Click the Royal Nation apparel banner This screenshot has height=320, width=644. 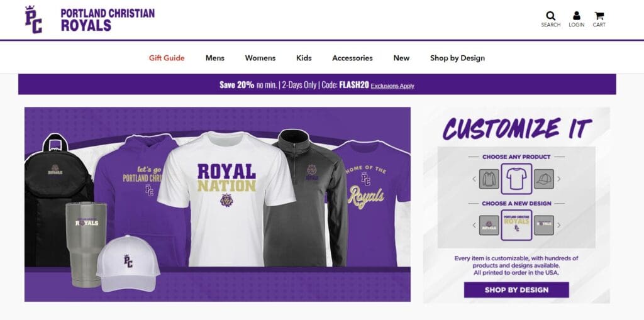point(217,204)
